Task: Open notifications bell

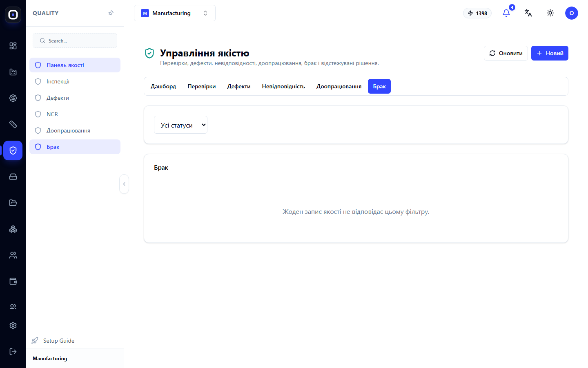Action: [x=506, y=13]
